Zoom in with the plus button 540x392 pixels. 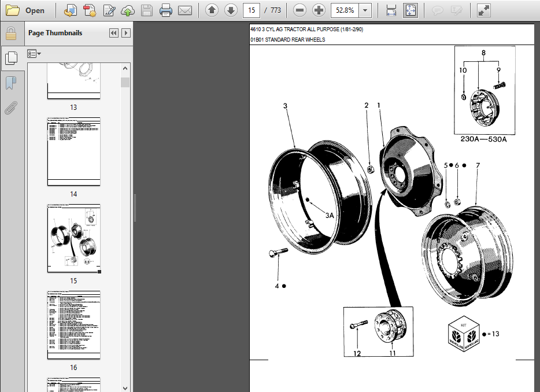[319, 10]
